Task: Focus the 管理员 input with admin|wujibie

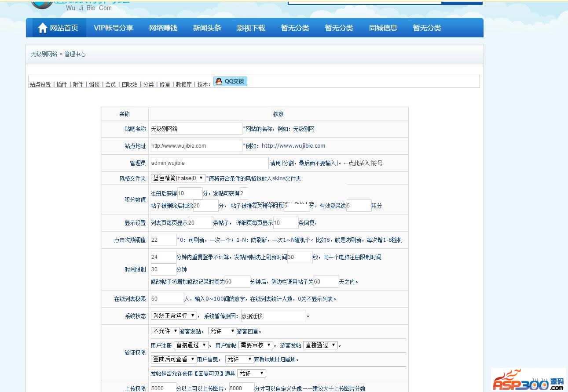Action: 209,163
